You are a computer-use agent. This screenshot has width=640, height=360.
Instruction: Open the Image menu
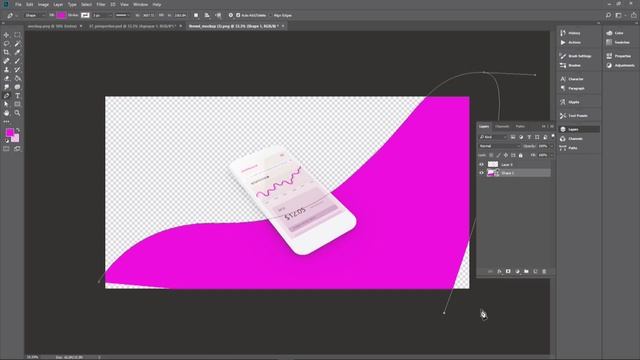pyautogui.click(x=43, y=4)
